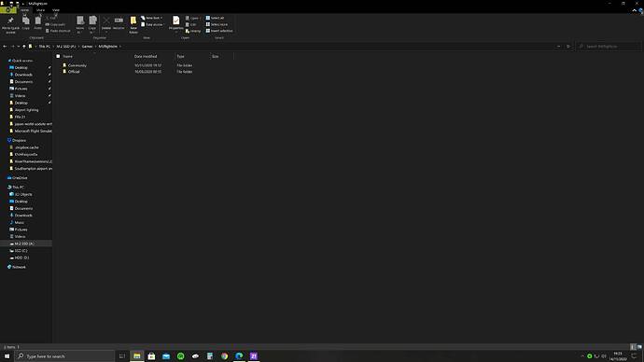The width and height of the screenshot is (644, 362).
Task: Click Cut in the Clipboard group
Action: point(51,18)
